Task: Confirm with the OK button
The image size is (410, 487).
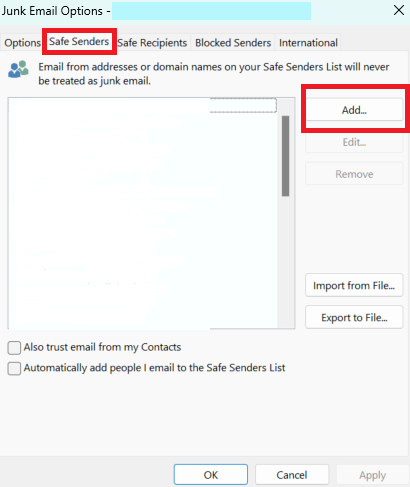Action: (x=211, y=475)
